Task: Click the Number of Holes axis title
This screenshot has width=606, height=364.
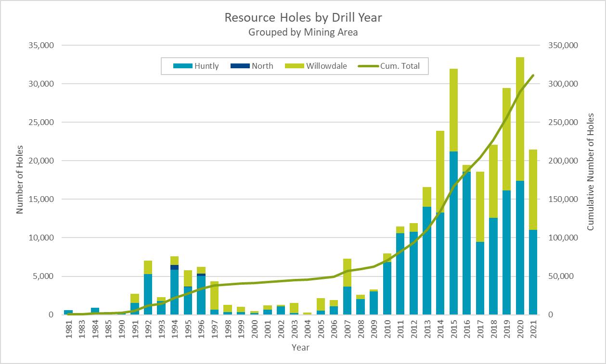Action: pyautogui.click(x=20, y=179)
